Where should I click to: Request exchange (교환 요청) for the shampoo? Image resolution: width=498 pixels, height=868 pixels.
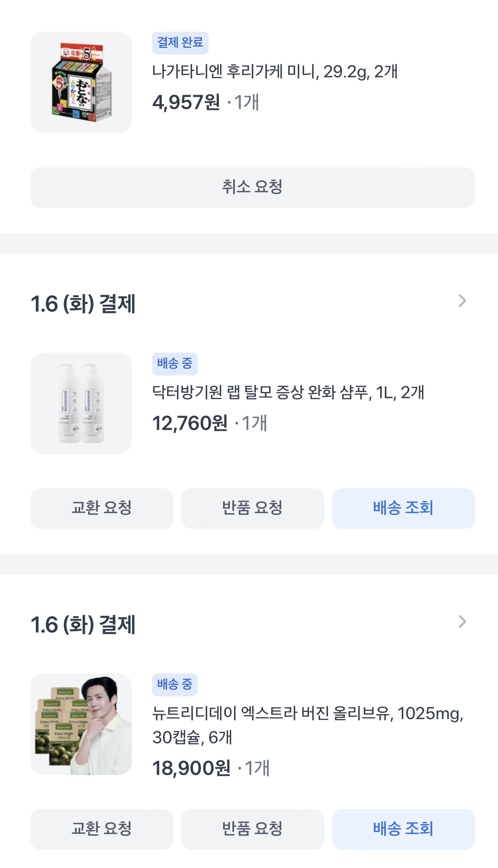click(x=102, y=508)
